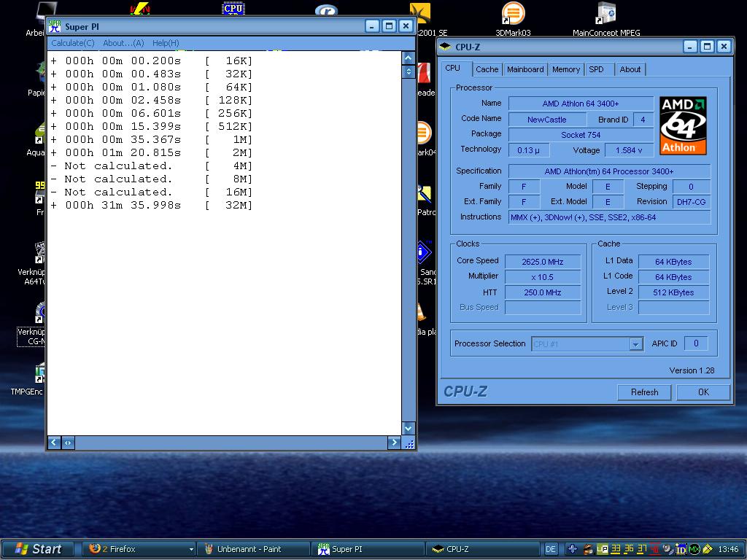Click the Revision value DH7-CG

691,201
